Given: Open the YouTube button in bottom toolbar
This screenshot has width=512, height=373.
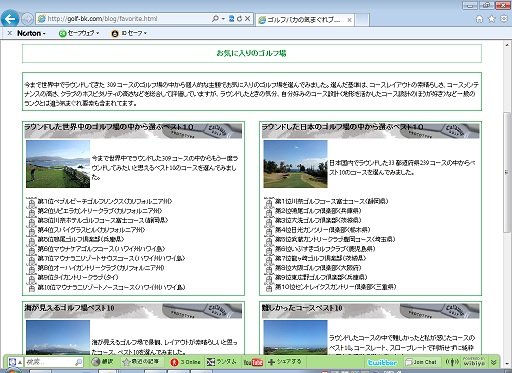Looking at the screenshot, I should [253, 362].
